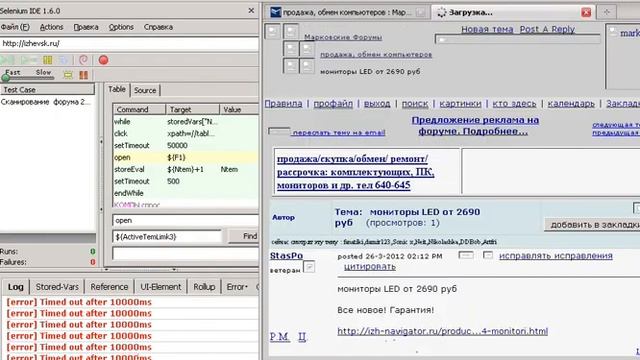Click the 'Post A Reply' link
The width and height of the screenshot is (640, 360).
[x=547, y=29]
